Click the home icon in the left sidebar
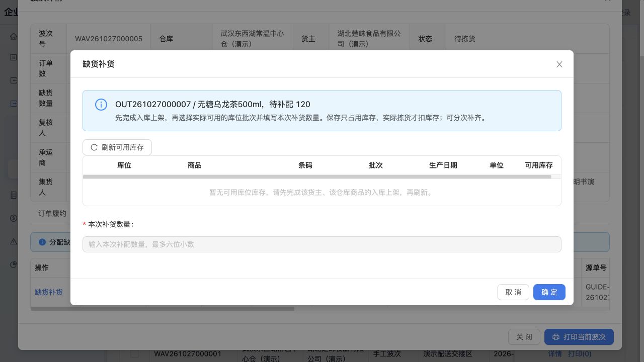The image size is (644, 362). click(x=14, y=36)
